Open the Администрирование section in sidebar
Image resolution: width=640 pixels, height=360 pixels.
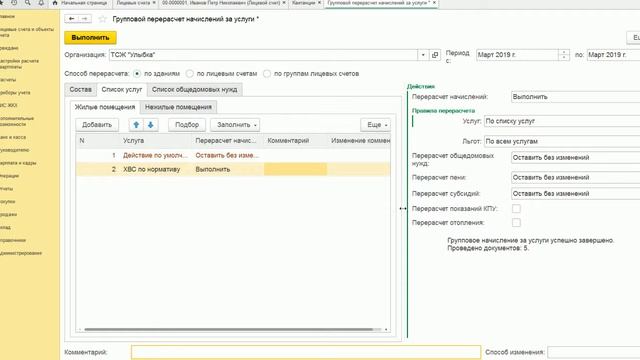click(21, 253)
